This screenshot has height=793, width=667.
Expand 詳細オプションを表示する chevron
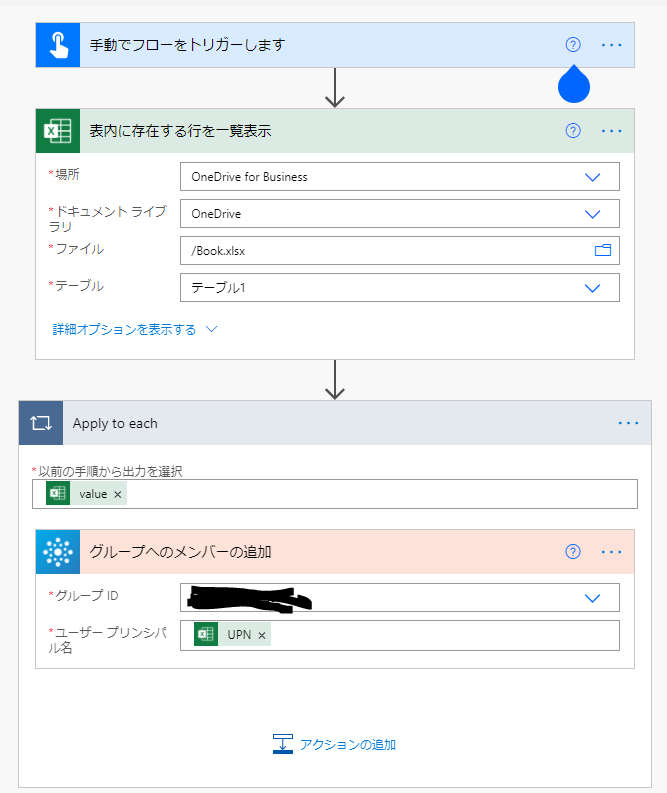pyautogui.click(x=212, y=329)
